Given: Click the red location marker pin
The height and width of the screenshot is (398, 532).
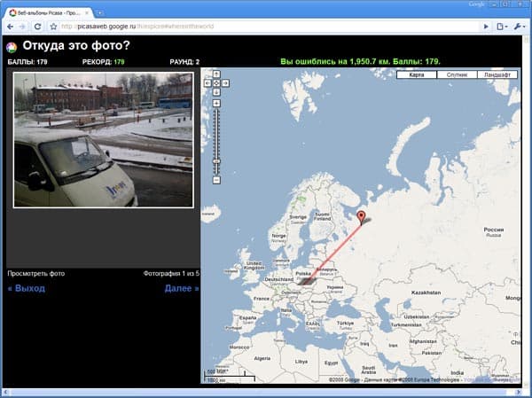Looking at the screenshot, I should 362,216.
